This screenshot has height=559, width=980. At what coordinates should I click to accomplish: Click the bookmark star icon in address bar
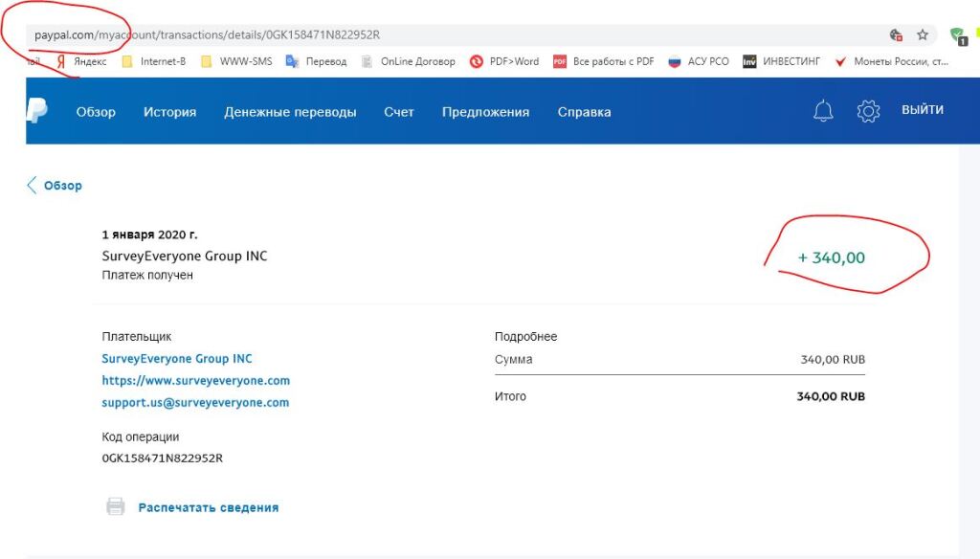923,35
